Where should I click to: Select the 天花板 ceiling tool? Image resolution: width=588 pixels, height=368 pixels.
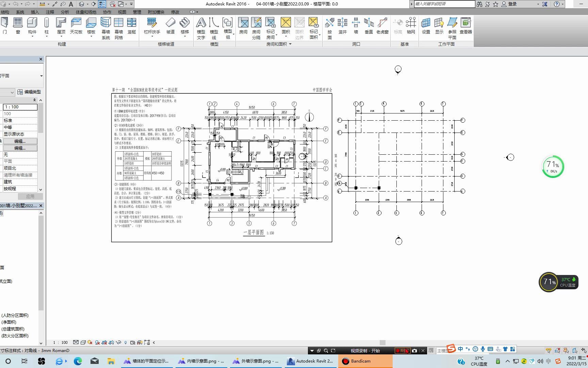tap(76, 26)
